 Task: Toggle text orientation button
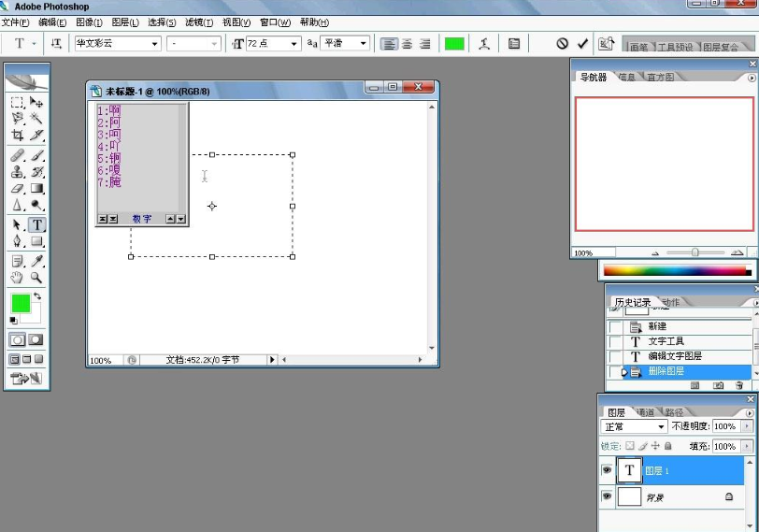56,44
